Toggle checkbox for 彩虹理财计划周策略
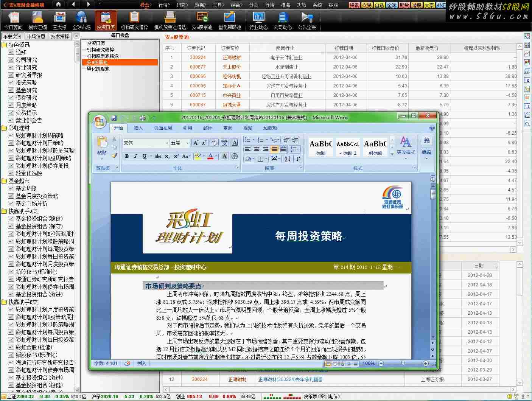Viewport: 532px width, 401px height. coord(11,135)
